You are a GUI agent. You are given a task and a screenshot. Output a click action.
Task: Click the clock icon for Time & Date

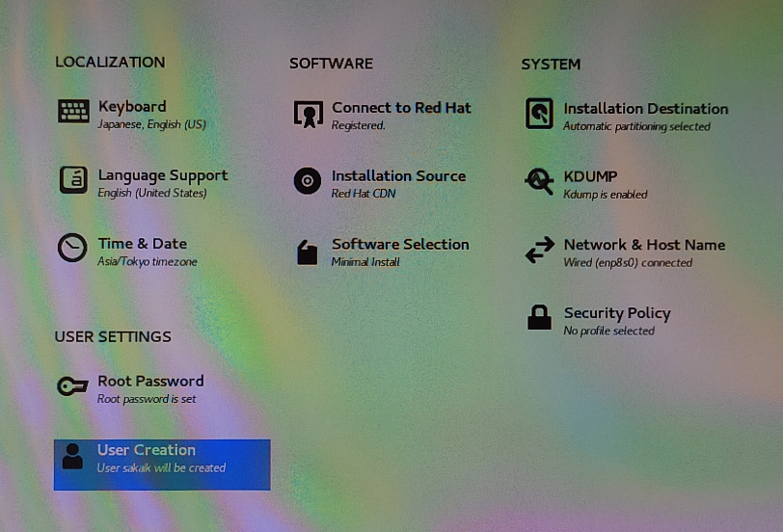(x=72, y=248)
